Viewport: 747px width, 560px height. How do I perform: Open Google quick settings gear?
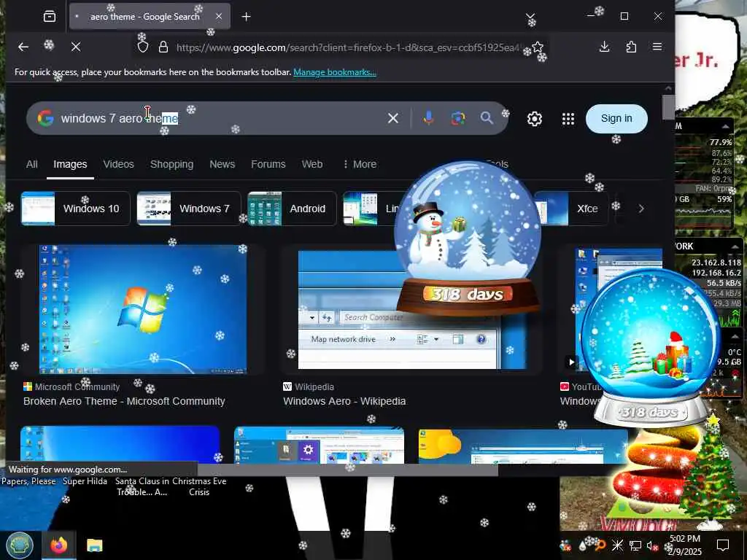pos(535,119)
